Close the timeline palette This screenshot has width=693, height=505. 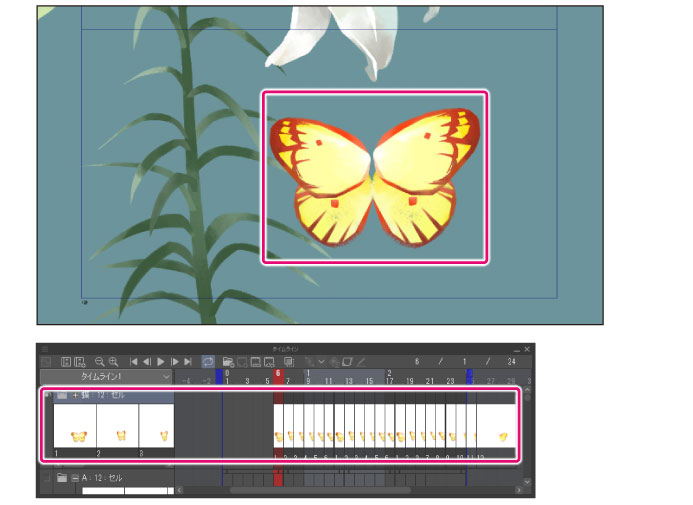[x=527, y=349]
